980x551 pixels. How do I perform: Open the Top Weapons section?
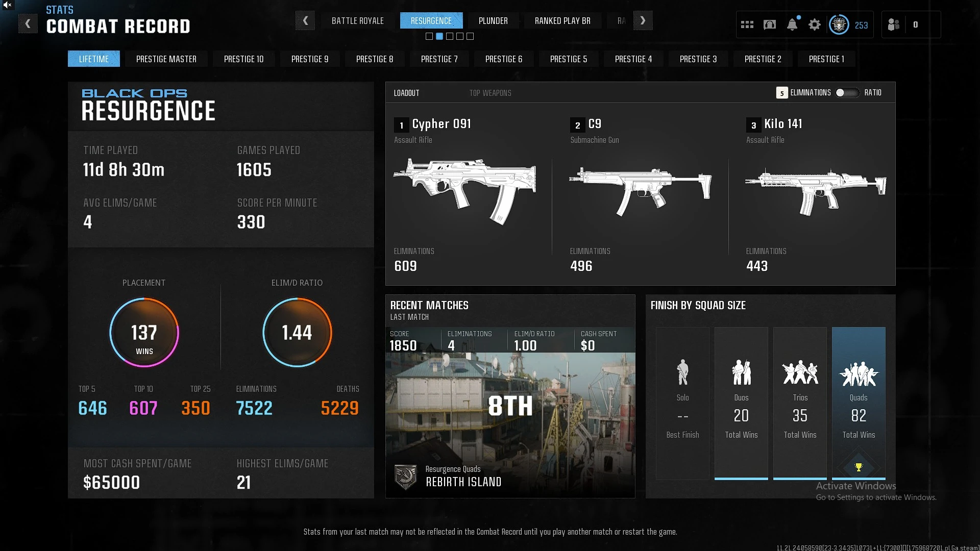click(490, 93)
